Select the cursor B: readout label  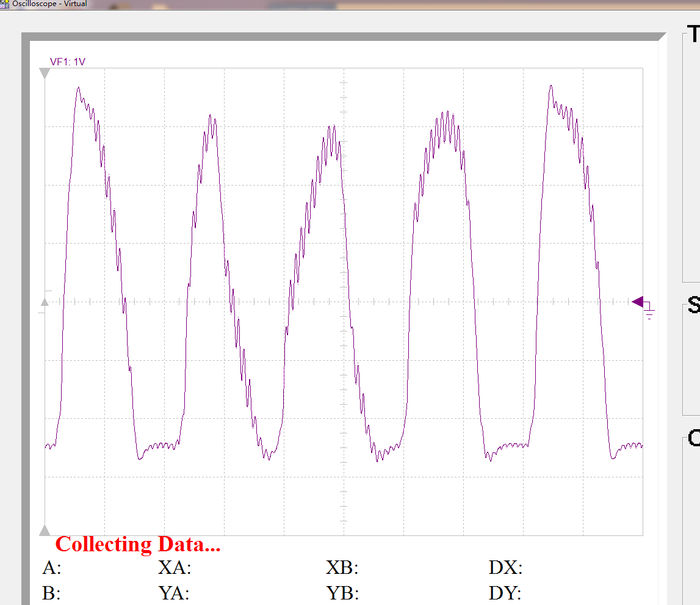pyautogui.click(x=51, y=593)
